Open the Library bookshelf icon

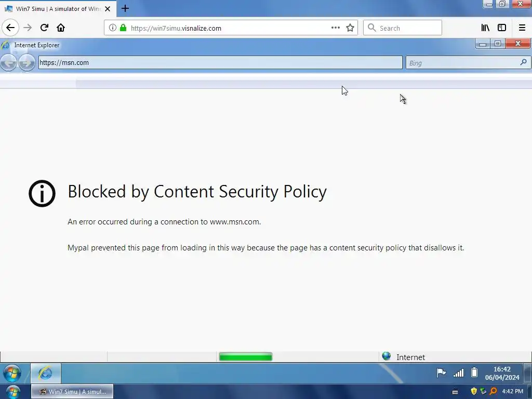coord(485,28)
